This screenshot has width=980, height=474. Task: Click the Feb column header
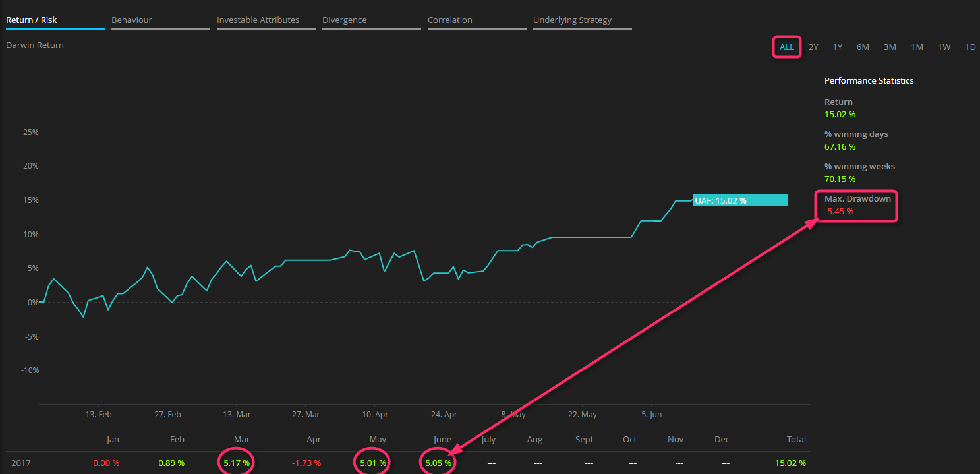coord(177,439)
